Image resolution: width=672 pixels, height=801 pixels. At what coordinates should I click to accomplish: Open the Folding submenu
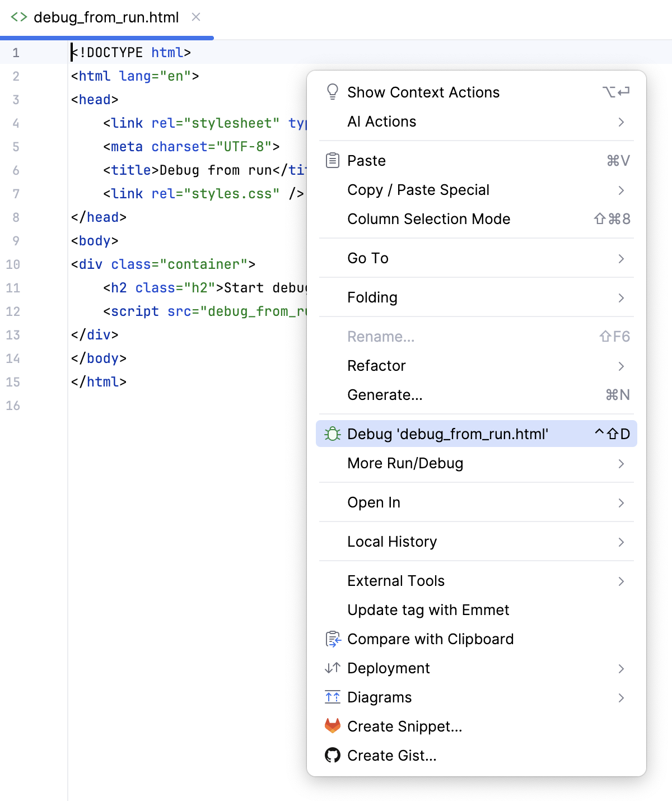pos(372,297)
